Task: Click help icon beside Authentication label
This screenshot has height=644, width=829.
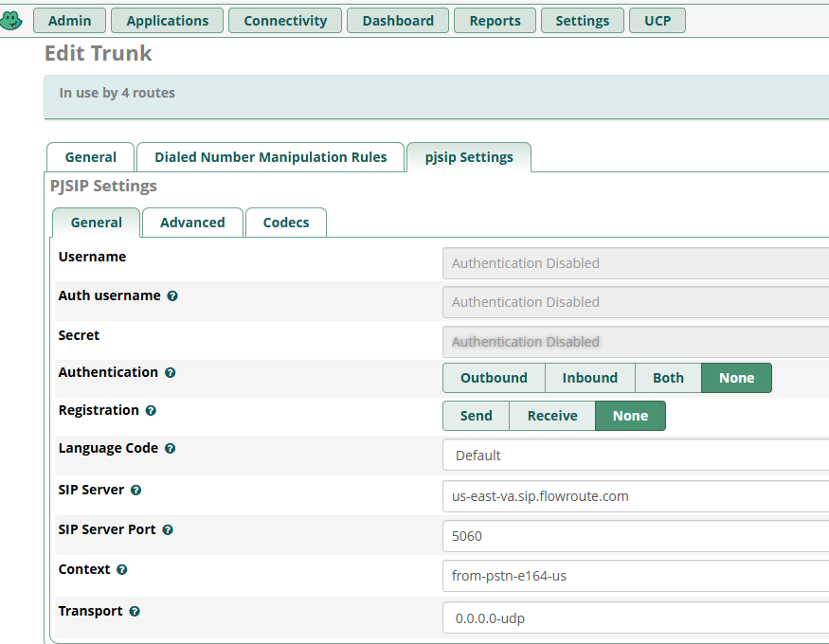Action: tap(170, 373)
